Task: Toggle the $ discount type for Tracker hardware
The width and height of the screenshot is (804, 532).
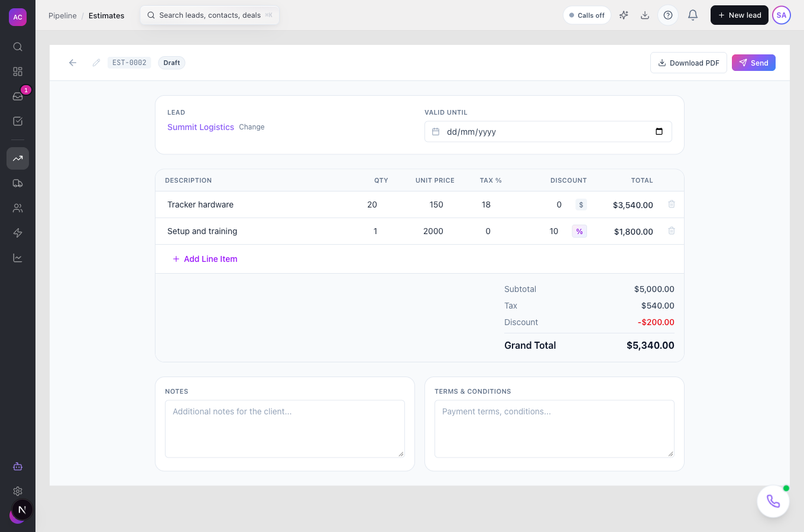Action: click(x=581, y=205)
